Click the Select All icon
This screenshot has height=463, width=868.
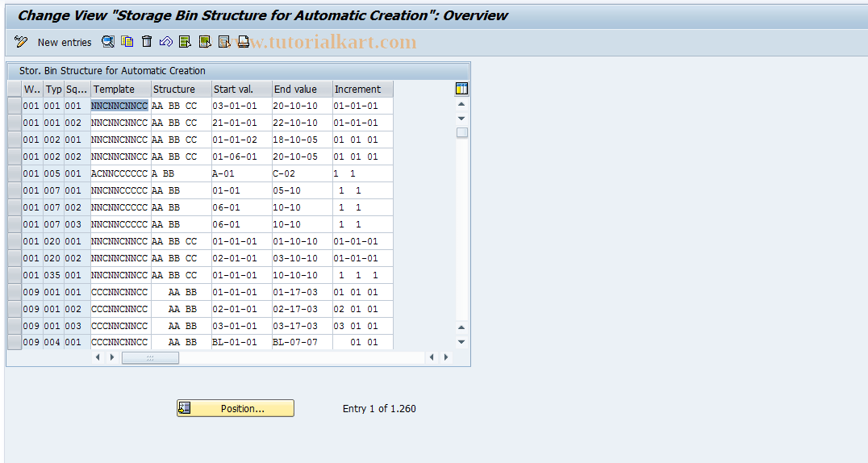tap(186, 41)
